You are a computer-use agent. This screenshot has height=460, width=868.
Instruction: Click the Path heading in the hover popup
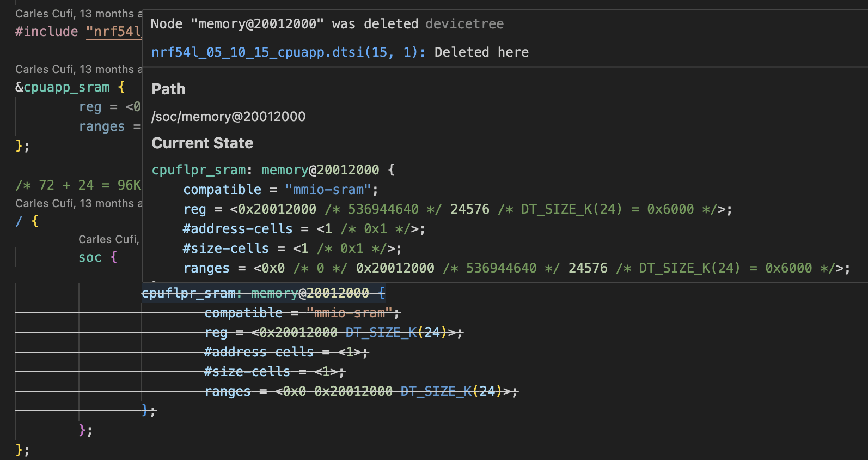pos(169,89)
